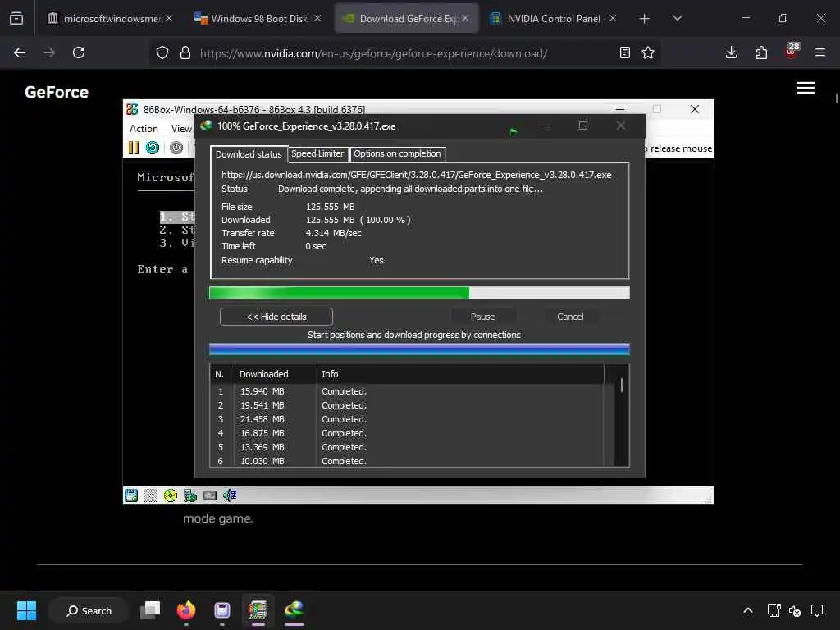Click the download URL text in dialog
The image size is (840, 630).
tap(416, 175)
